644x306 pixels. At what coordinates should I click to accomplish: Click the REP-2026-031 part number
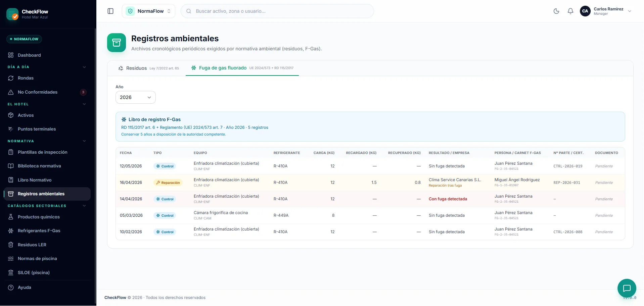pos(567,183)
